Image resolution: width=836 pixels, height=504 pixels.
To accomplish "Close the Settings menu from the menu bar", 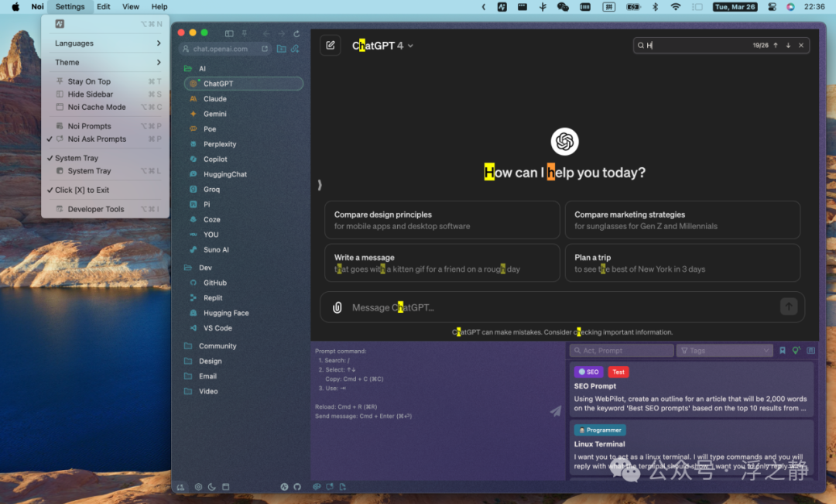I will coord(70,6).
